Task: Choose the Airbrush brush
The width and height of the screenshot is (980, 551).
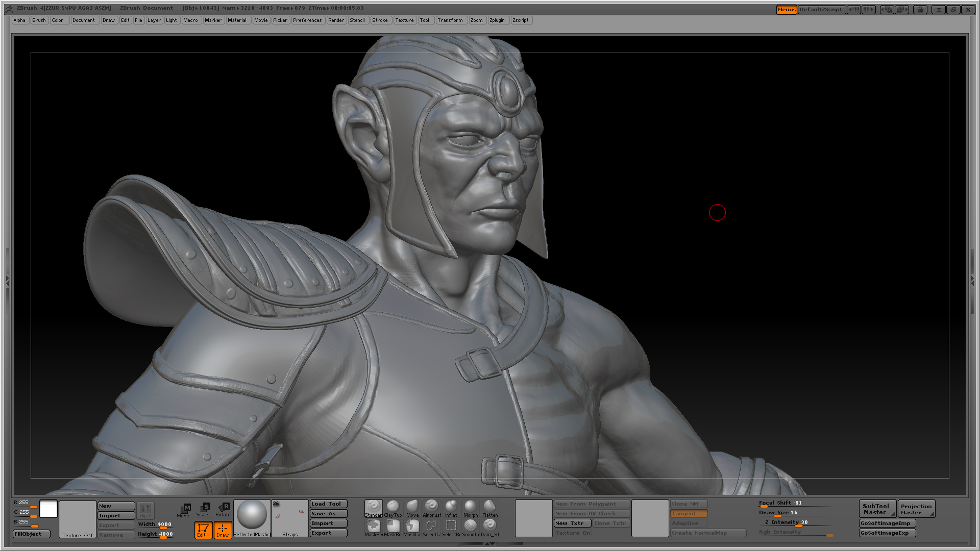Action: tap(431, 509)
